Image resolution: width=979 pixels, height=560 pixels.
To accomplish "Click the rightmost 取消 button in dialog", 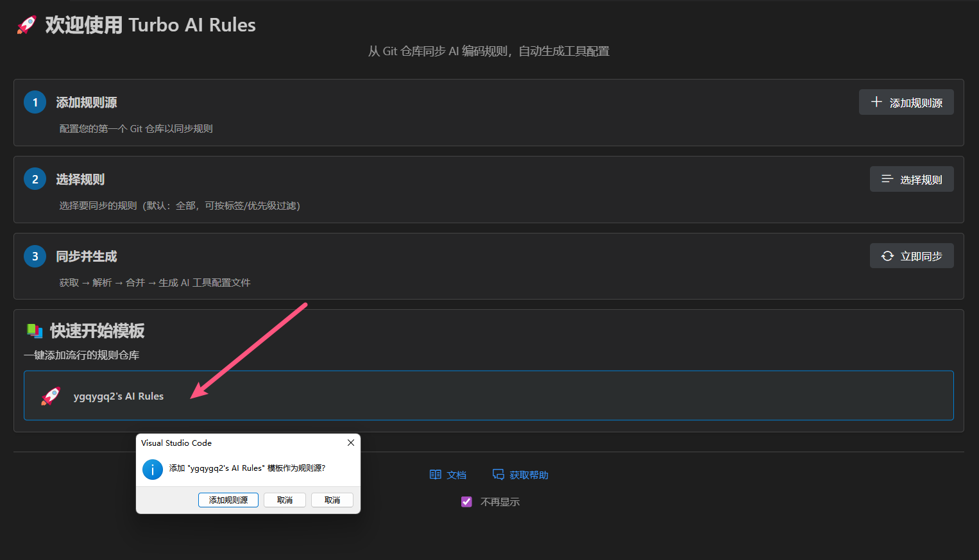I will pos(332,500).
